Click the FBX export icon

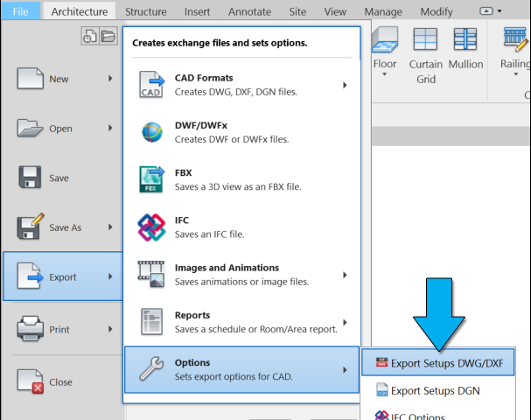tap(151, 179)
